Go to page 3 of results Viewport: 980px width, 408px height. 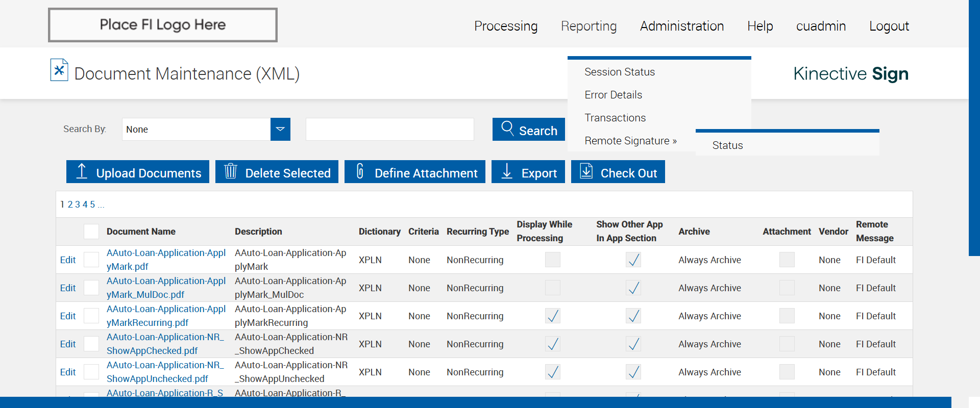pos(78,205)
